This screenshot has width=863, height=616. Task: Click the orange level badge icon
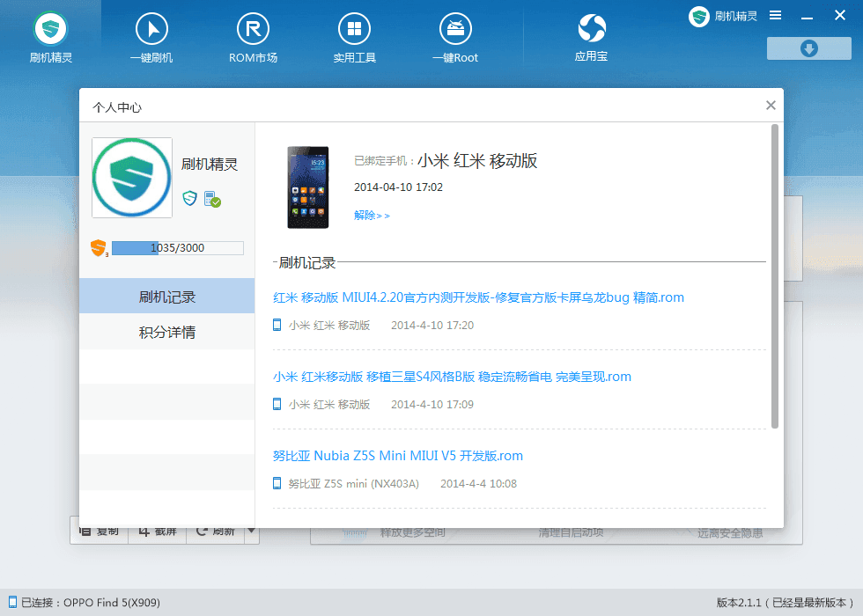click(99, 248)
